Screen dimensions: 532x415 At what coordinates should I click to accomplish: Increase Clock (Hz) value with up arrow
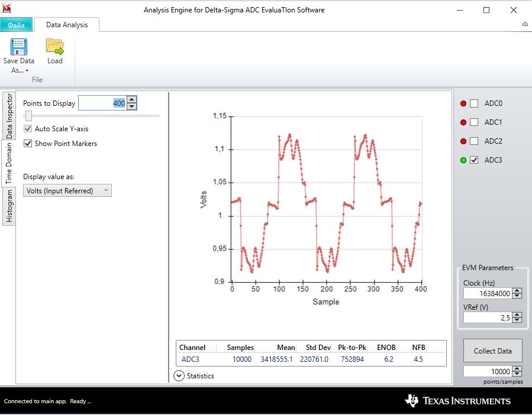click(517, 291)
